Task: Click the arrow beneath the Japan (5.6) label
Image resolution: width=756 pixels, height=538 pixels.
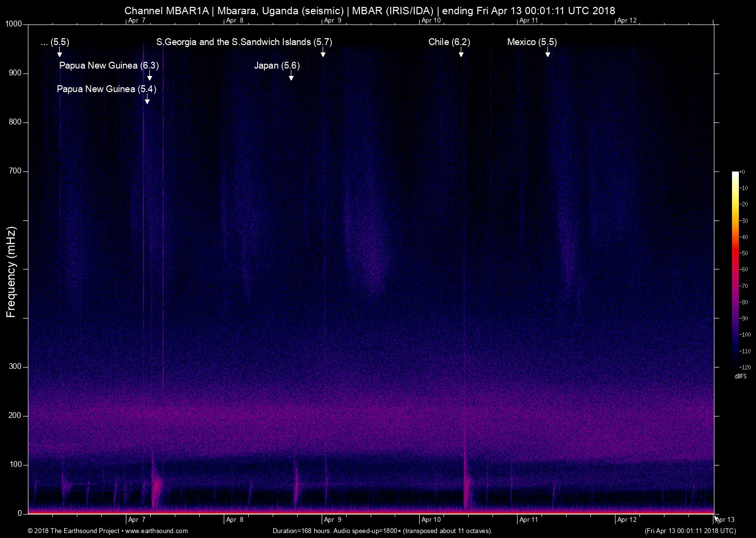Action: click(291, 76)
